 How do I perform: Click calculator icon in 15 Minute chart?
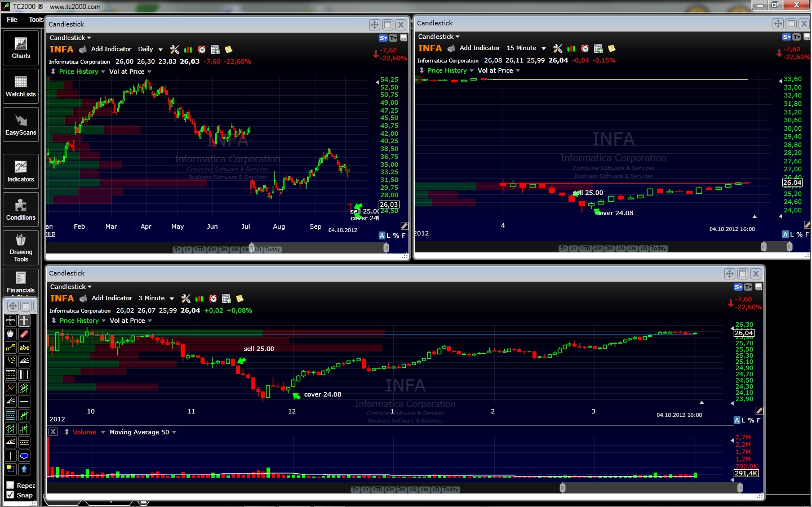598,48
